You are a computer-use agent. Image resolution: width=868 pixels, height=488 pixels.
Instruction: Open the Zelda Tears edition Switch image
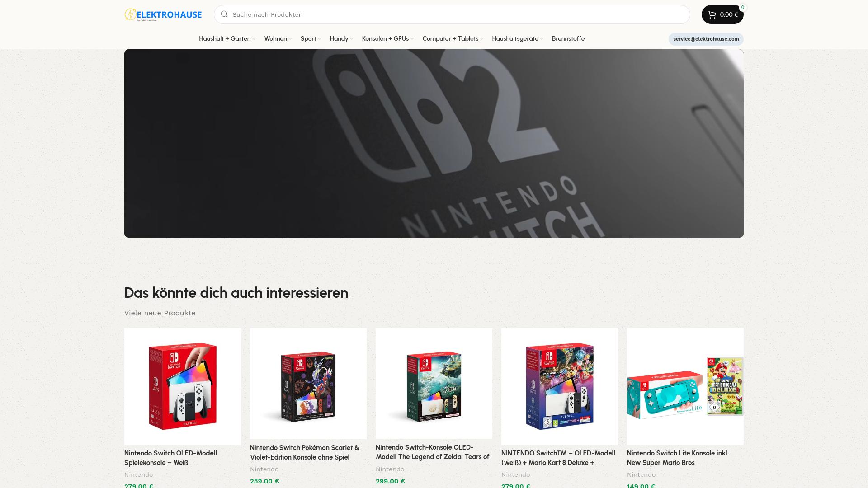pyautogui.click(x=434, y=384)
